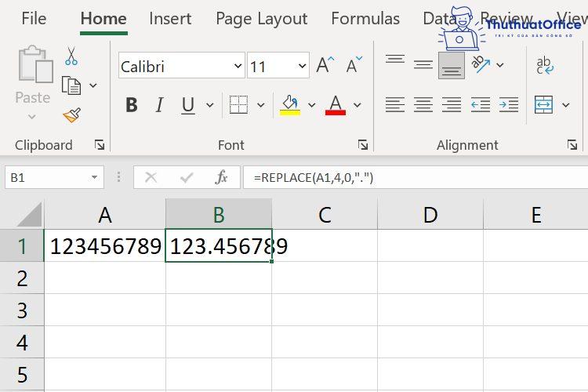Expand Font Color palette arrow
Viewport: 588px width, 392px height.
pyautogui.click(x=357, y=105)
